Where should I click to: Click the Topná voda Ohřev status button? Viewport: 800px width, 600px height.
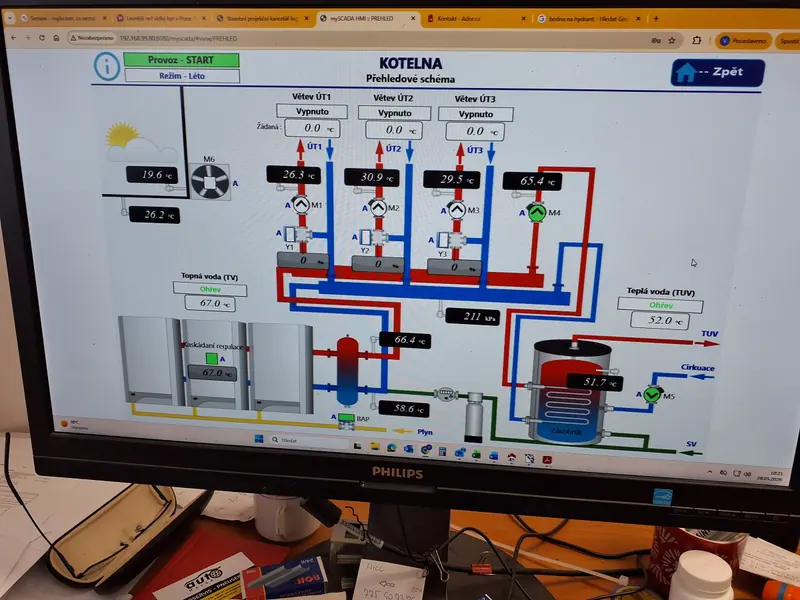(x=210, y=289)
